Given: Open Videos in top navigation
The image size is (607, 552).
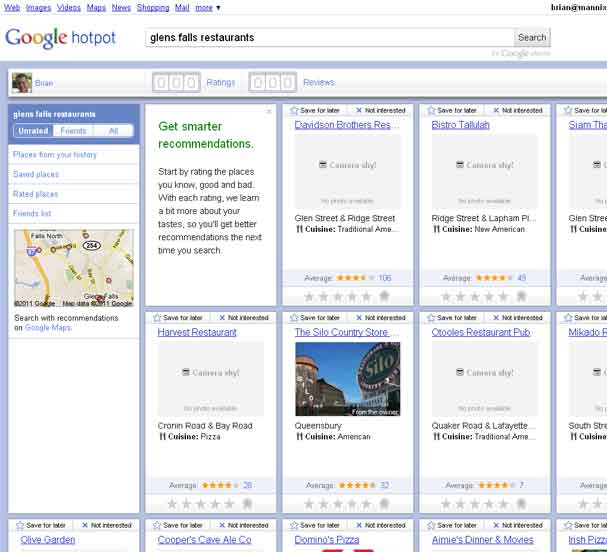Looking at the screenshot, I should [x=69, y=7].
